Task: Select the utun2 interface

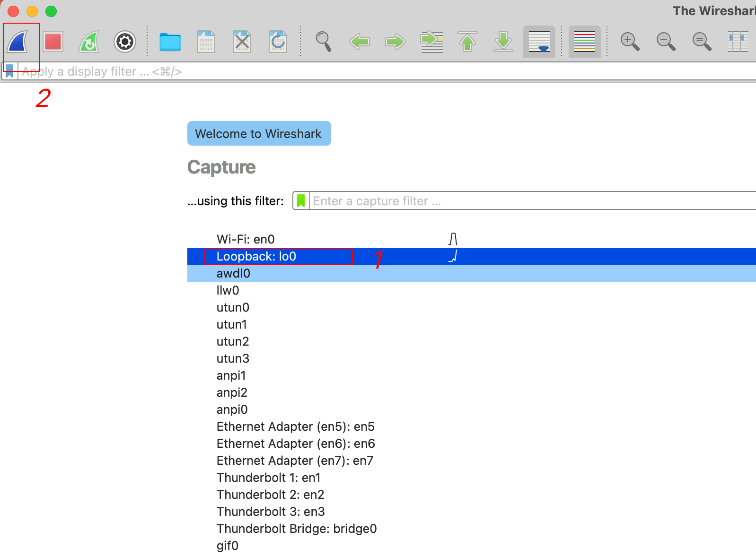Action: (472, 341)
